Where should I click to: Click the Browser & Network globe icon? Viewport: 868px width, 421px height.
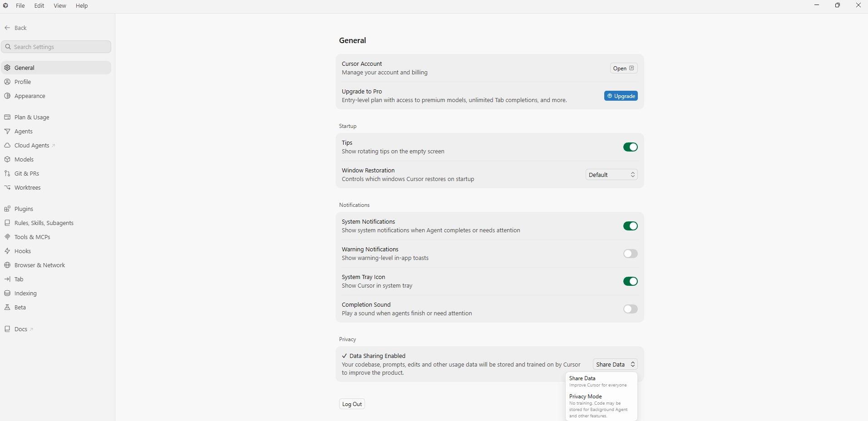click(x=7, y=265)
